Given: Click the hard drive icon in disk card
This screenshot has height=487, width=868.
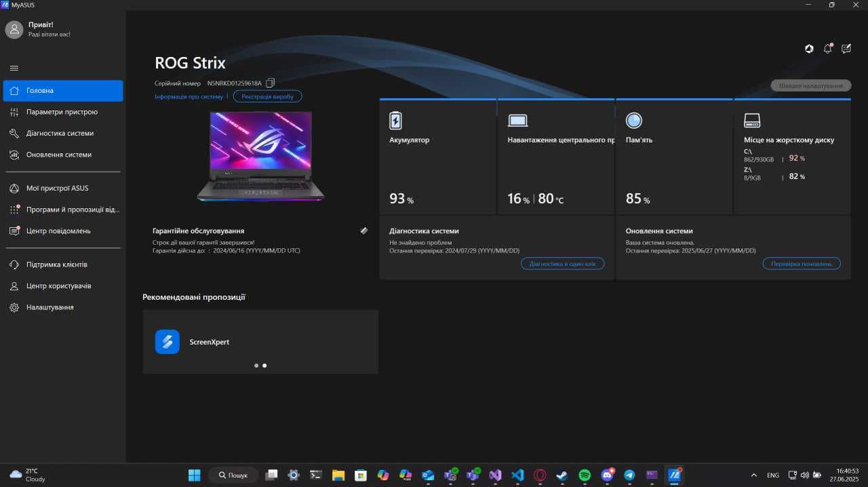Looking at the screenshot, I should tap(752, 121).
